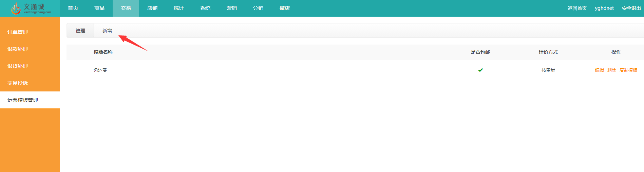This screenshot has height=172, width=644.
Task: Click 复制模板 for the 免运费 template
Action: [x=628, y=70]
